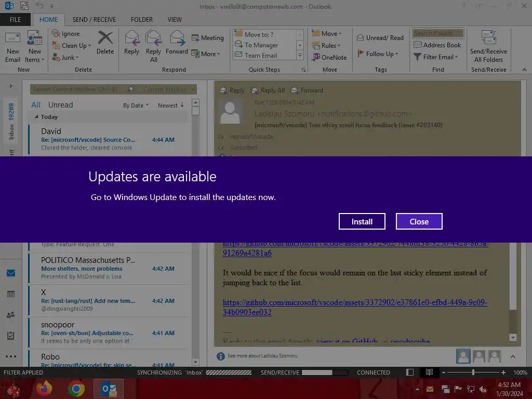Show All messages filter
The image size is (532, 399).
pyautogui.click(x=36, y=105)
